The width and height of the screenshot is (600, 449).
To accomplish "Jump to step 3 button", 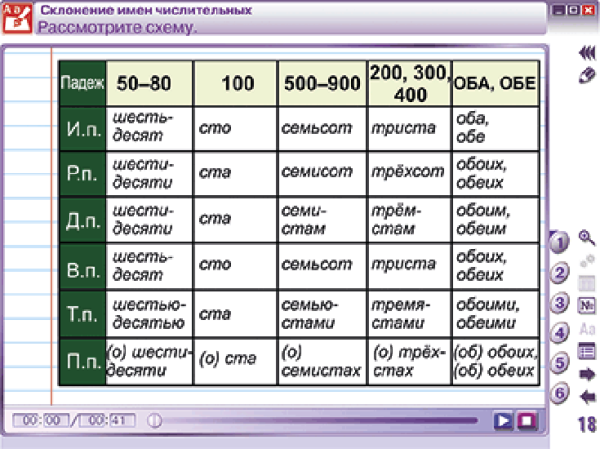I will pyautogui.click(x=561, y=303).
